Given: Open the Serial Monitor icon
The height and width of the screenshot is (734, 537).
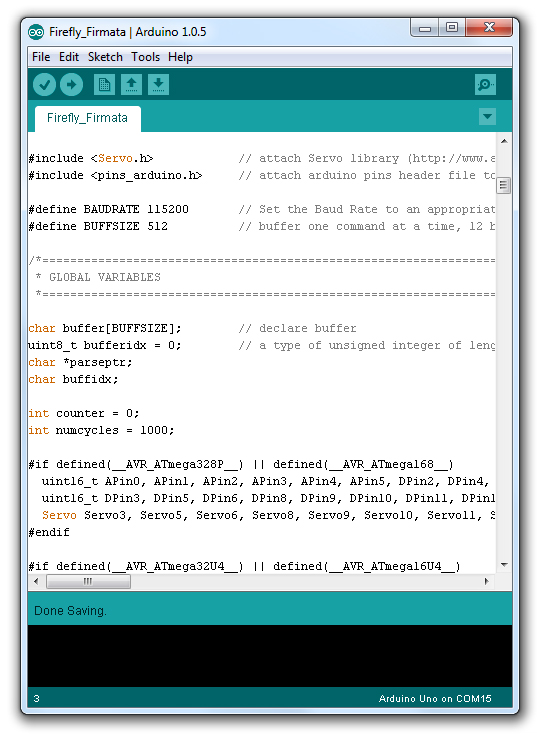Looking at the screenshot, I should pos(485,85).
